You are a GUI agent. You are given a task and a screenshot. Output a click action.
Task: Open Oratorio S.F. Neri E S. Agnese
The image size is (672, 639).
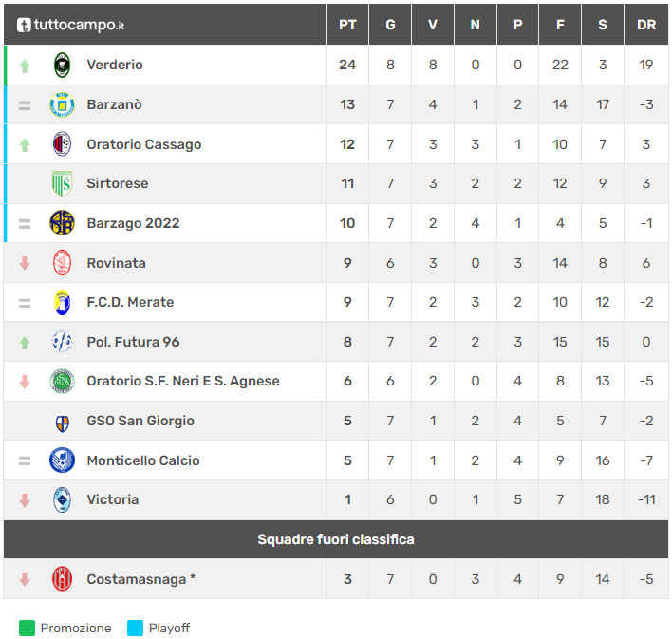click(x=183, y=381)
